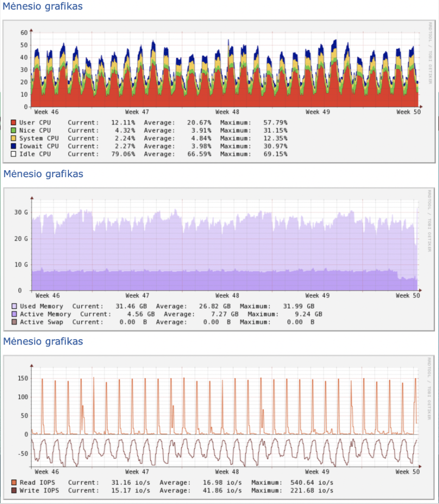The width and height of the screenshot is (439, 504).
Task: Click the orange Read IOPS legend swatch
Action: pos(14,482)
